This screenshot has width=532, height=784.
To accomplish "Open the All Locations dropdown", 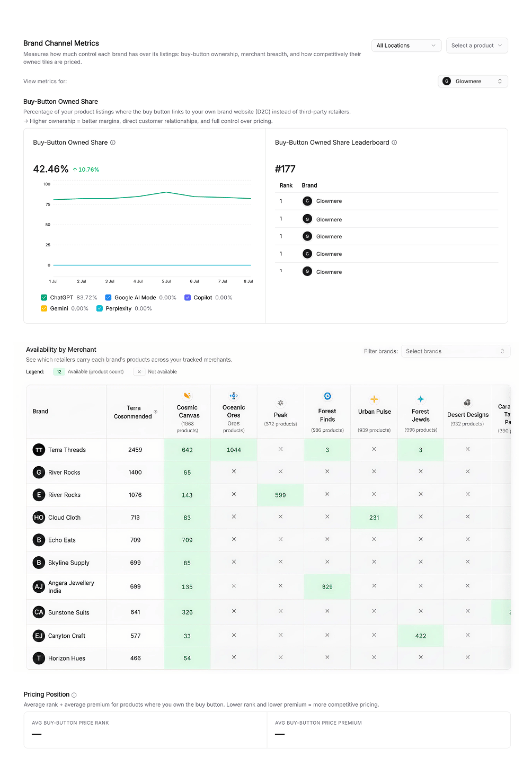I will pyautogui.click(x=406, y=46).
